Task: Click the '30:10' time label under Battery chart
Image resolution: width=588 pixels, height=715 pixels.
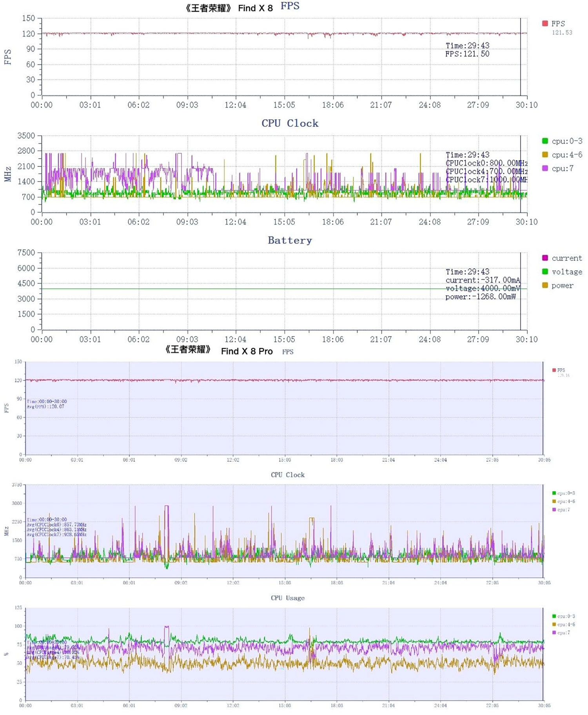Action: pyautogui.click(x=526, y=339)
